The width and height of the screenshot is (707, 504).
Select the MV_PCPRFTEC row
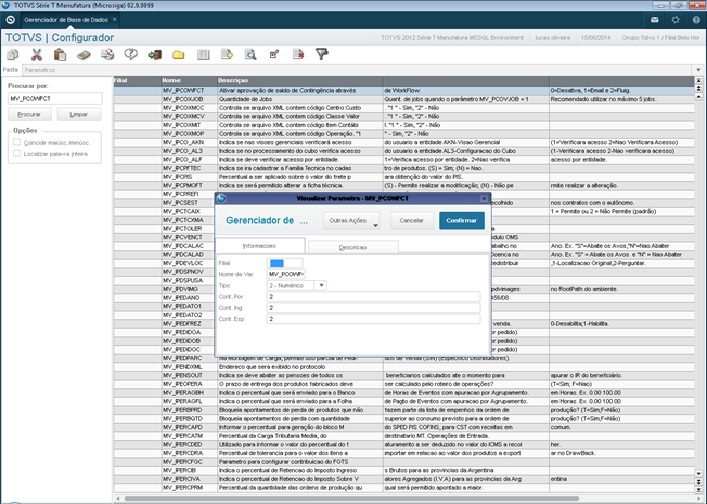(x=404, y=168)
